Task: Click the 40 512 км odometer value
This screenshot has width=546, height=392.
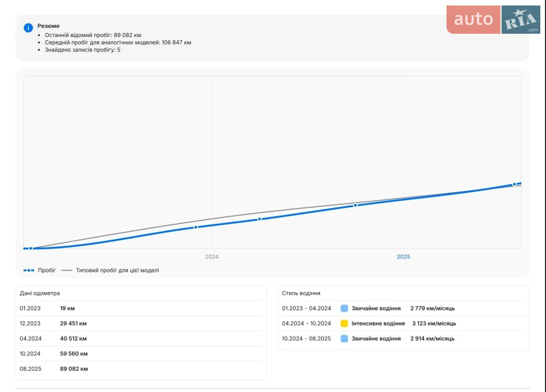Action: coord(73,338)
